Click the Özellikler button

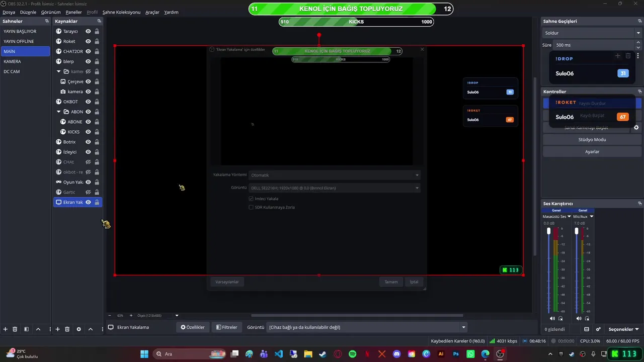pyautogui.click(x=193, y=327)
